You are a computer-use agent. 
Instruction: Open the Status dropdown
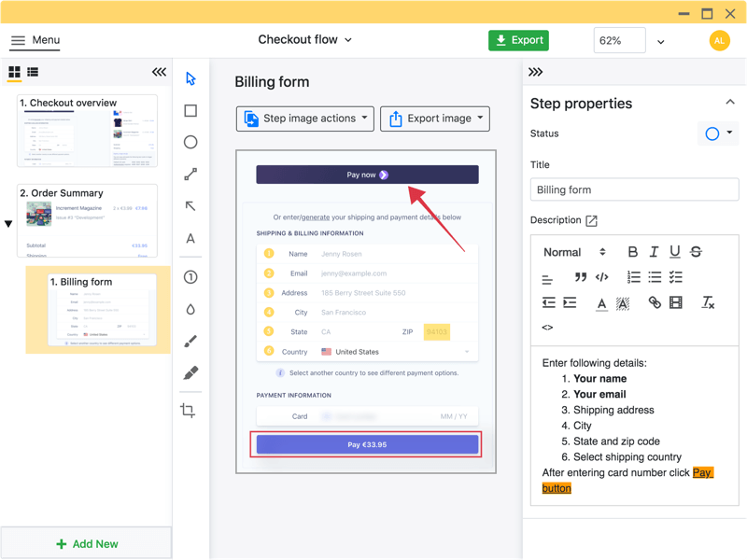tap(718, 133)
